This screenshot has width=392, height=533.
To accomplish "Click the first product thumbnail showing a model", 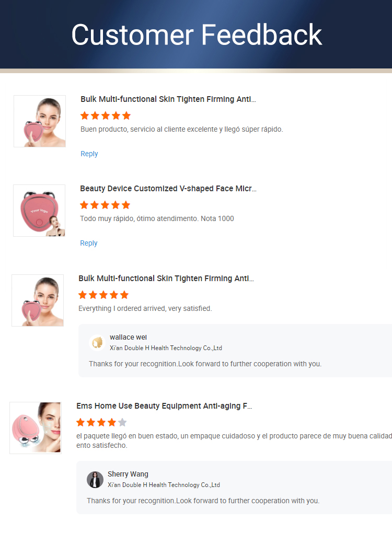I will pyautogui.click(x=39, y=121).
